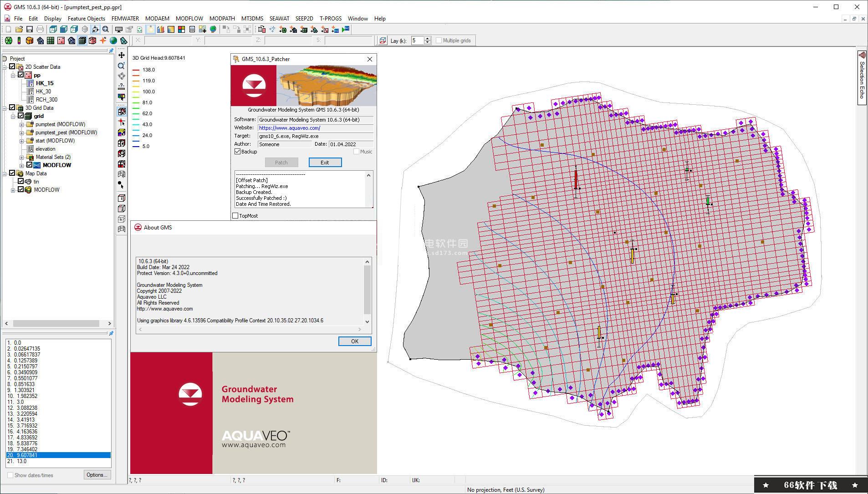Switch to the Solid module icon
The width and height of the screenshot is (868, 494).
(30, 41)
